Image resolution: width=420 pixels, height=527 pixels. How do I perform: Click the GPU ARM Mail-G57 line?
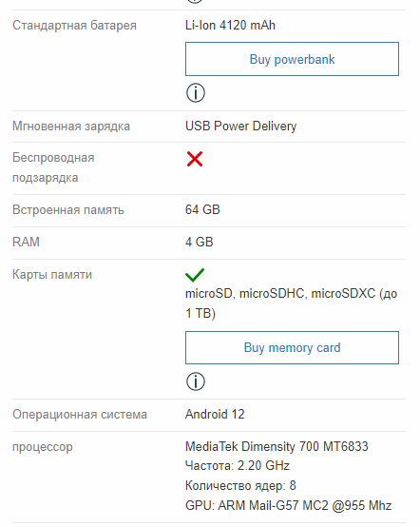[288, 505]
